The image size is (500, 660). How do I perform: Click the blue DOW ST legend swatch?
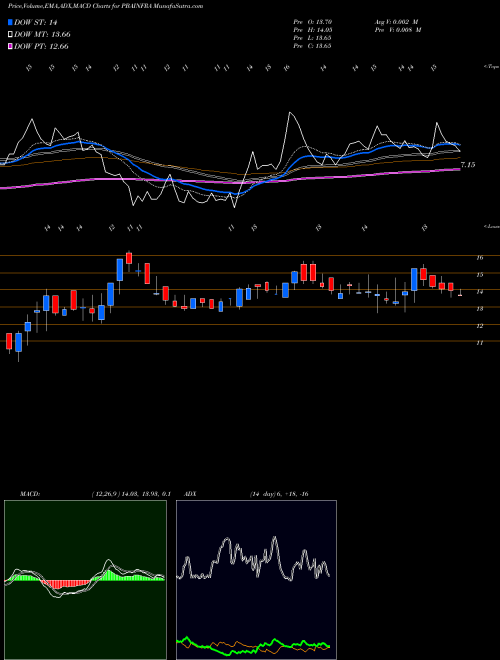click(x=10, y=22)
